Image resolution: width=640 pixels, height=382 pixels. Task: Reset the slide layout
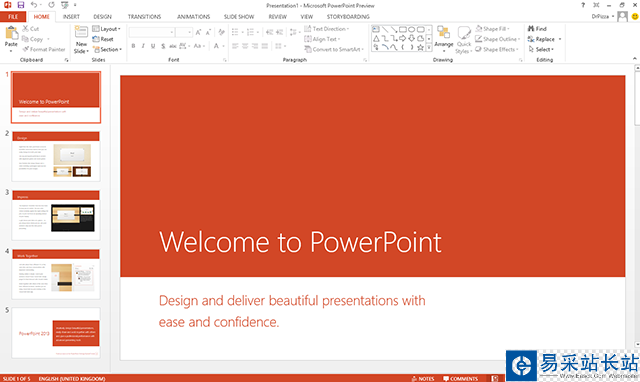coord(103,39)
